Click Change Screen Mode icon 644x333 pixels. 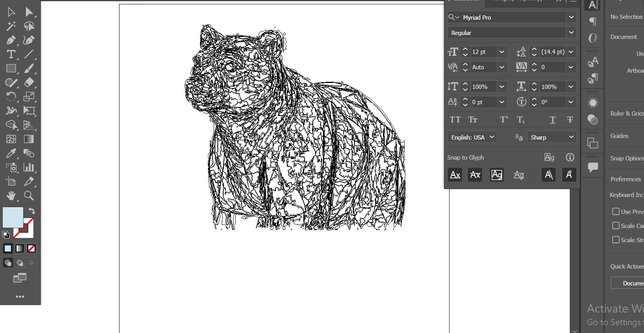click(x=20, y=278)
